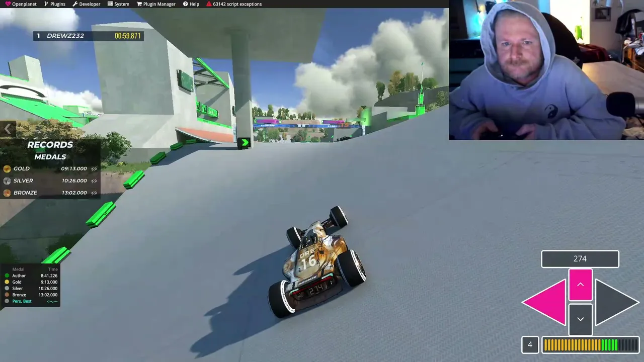Select player name DREWZ232
Image resolution: width=644 pixels, height=362 pixels.
pos(65,36)
